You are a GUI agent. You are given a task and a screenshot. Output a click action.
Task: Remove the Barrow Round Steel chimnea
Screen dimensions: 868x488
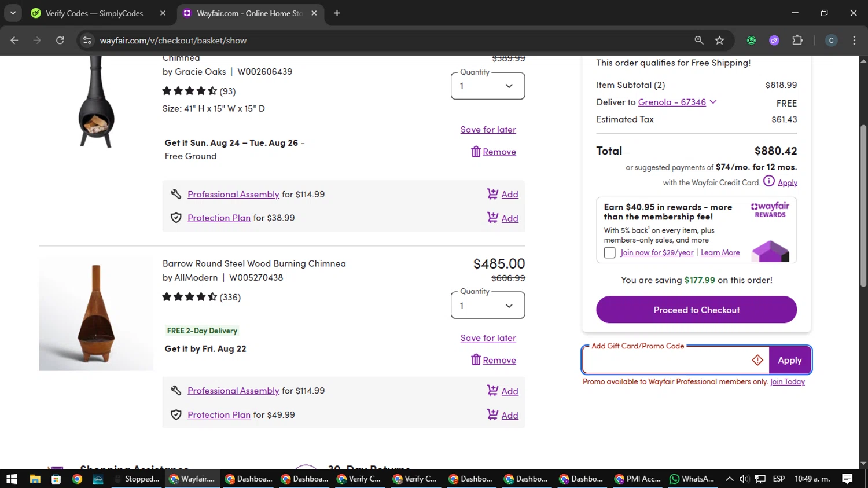(494, 360)
